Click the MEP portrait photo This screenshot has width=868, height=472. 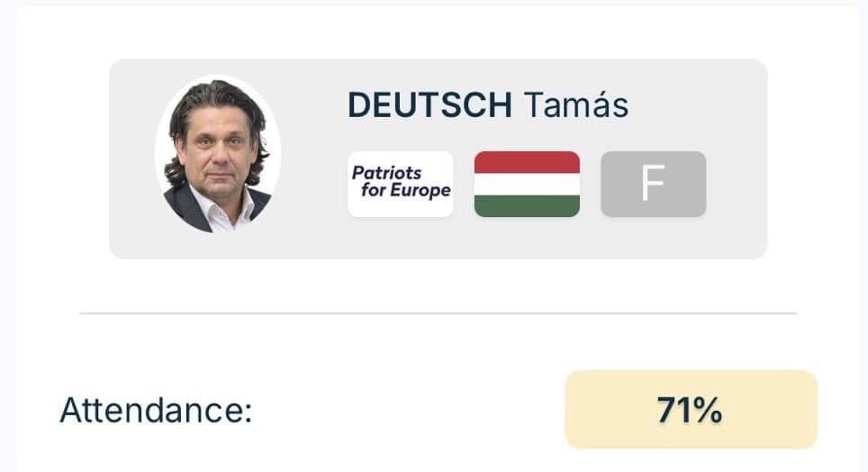pos(218,153)
